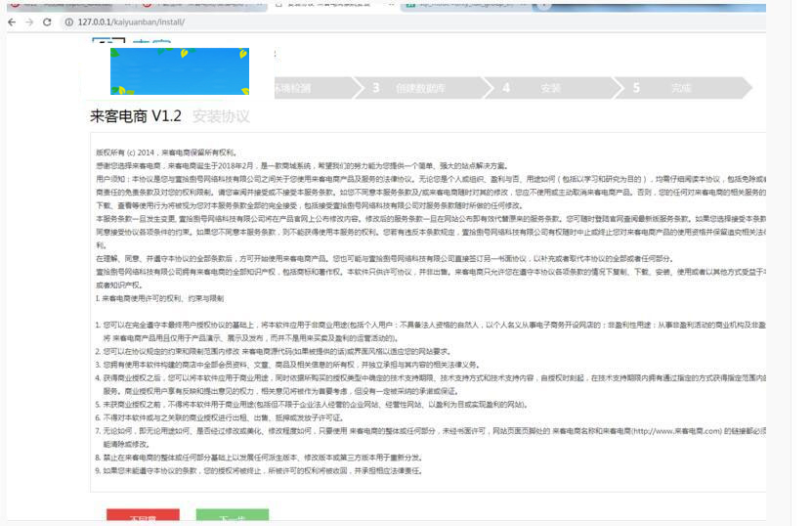Switch to the second browser tab

point(195,5)
